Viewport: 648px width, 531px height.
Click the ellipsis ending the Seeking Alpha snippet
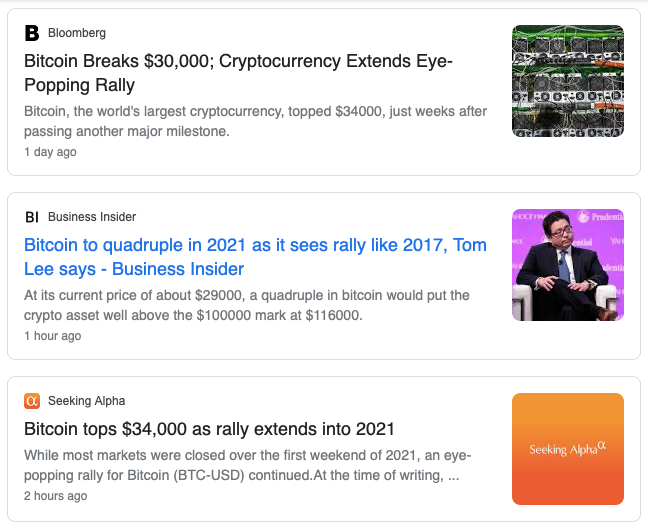454,475
